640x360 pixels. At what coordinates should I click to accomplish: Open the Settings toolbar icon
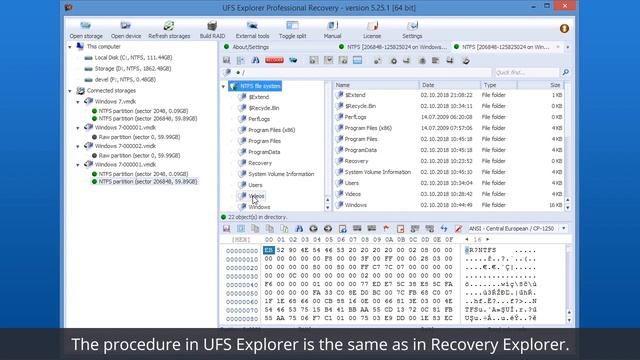412,26
